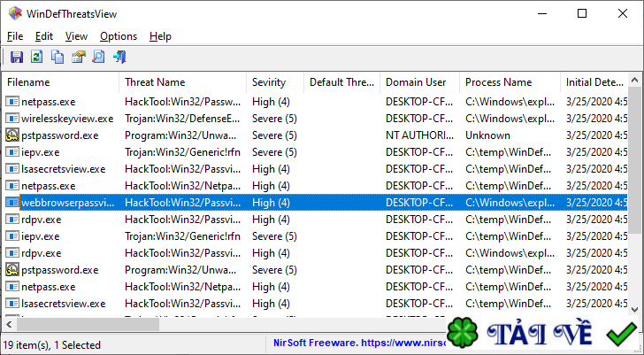Select the wirelesskeyview.exe filename
The image size is (644, 355).
67,119
